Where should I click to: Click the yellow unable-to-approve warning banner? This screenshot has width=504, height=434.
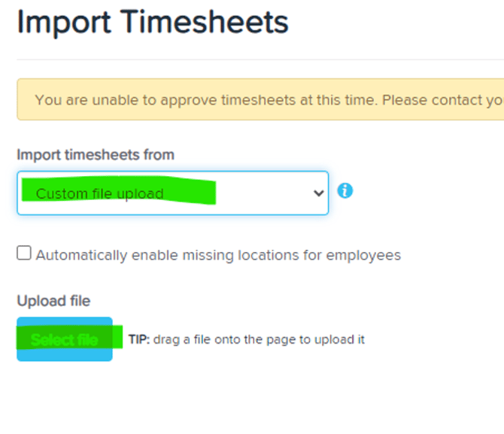(260, 100)
